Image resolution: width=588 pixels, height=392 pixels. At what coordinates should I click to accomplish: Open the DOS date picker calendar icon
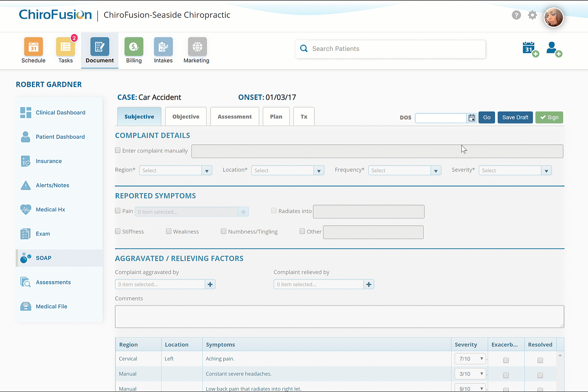click(472, 118)
